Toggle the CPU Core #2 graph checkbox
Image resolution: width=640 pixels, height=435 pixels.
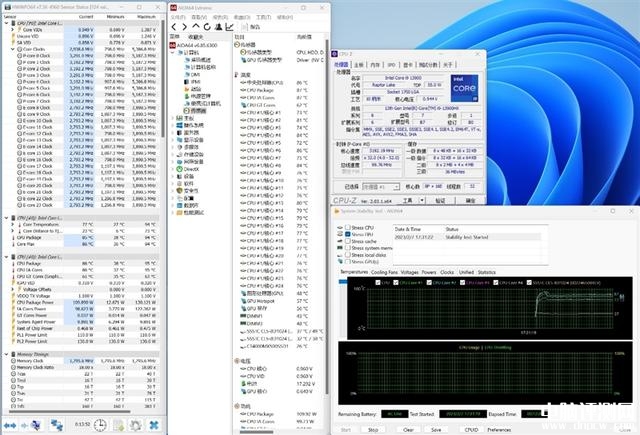tap(429, 282)
